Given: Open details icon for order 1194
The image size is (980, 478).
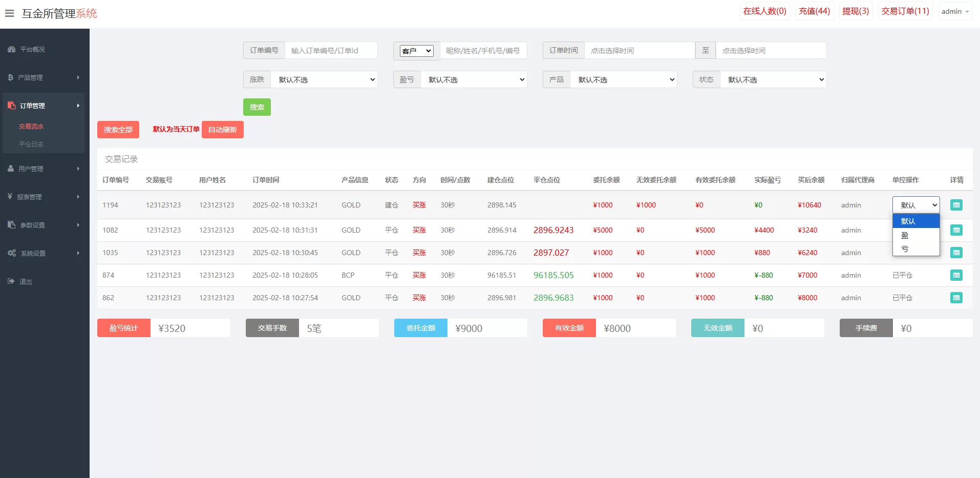Looking at the screenshot, I should 956,205.
